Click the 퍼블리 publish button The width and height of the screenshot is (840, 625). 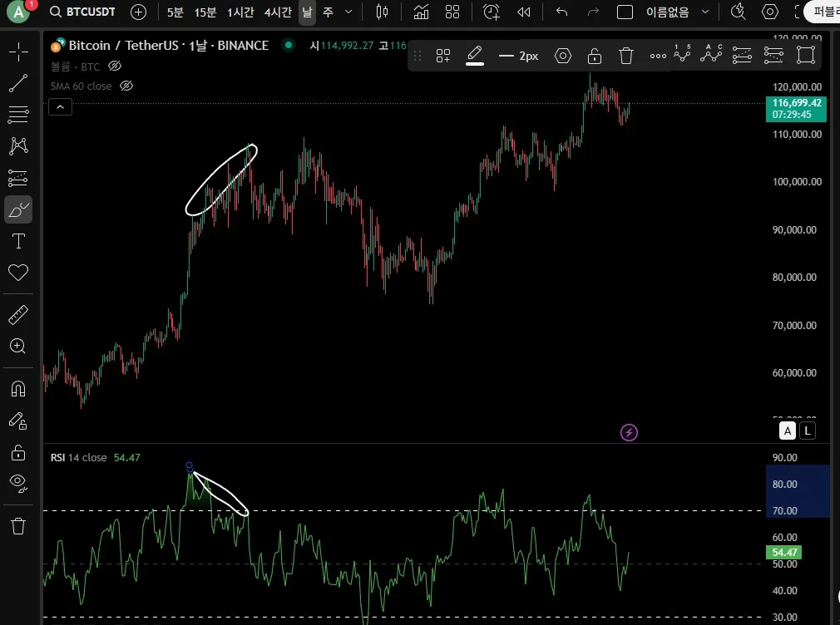point(823,12)
